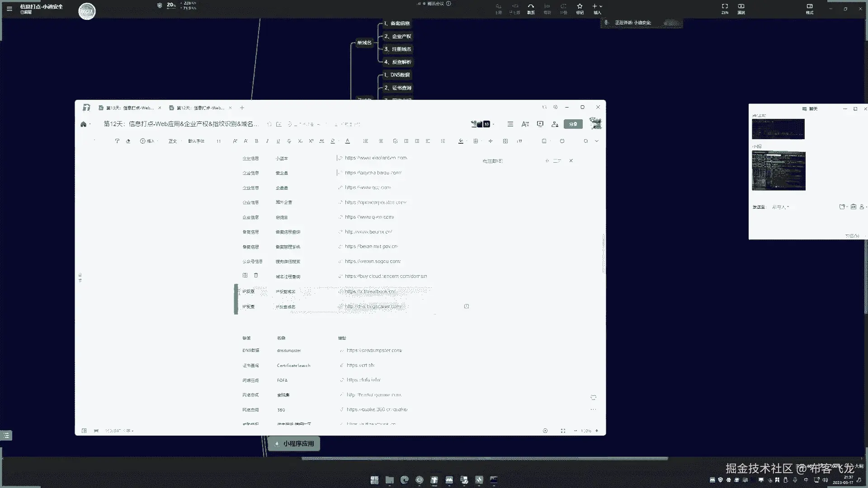
Task: Toggle bold formatting in toolbar
Action: point(256,141)
